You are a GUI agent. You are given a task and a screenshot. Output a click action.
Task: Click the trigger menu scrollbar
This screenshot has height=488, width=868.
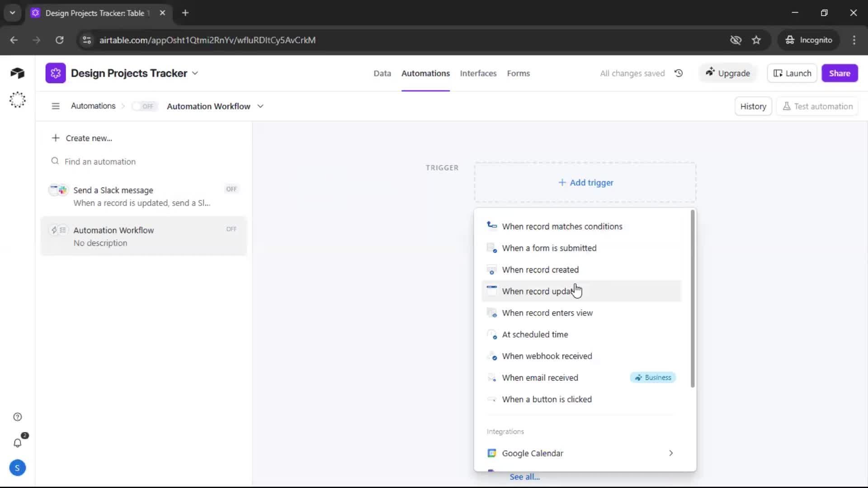693,298
